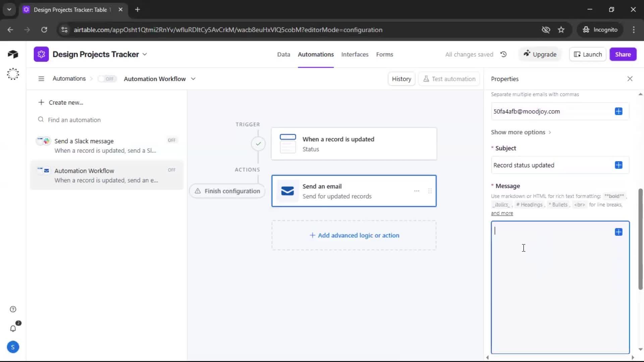Screen dimensions: 644x362
Task: Open Send an email action more options
Action: coord(417,191)
